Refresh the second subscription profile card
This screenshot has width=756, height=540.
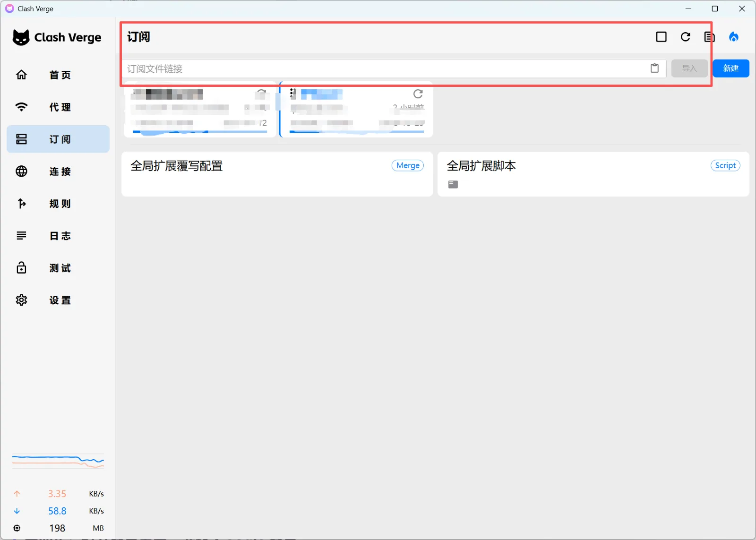point(418,94)
